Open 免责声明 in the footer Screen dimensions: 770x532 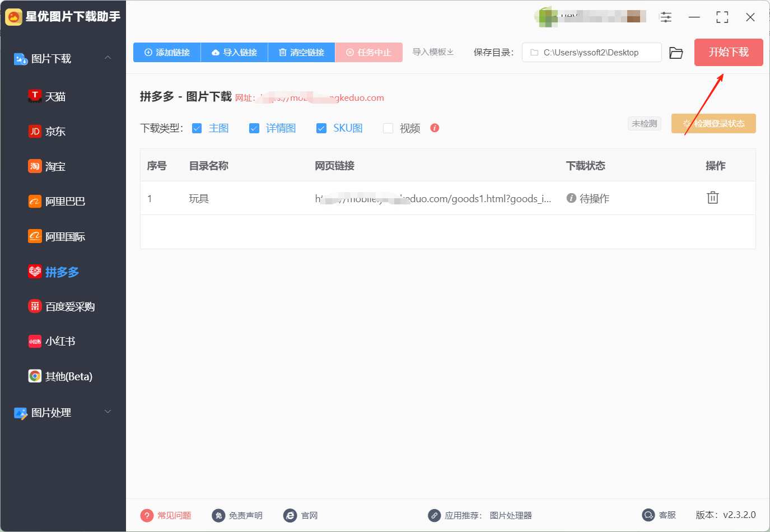(237, 515)
